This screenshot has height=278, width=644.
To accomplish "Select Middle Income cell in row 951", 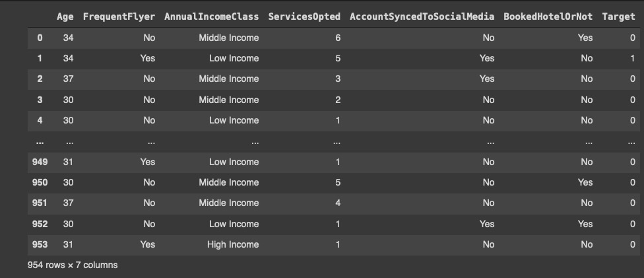I will point(229,203).
